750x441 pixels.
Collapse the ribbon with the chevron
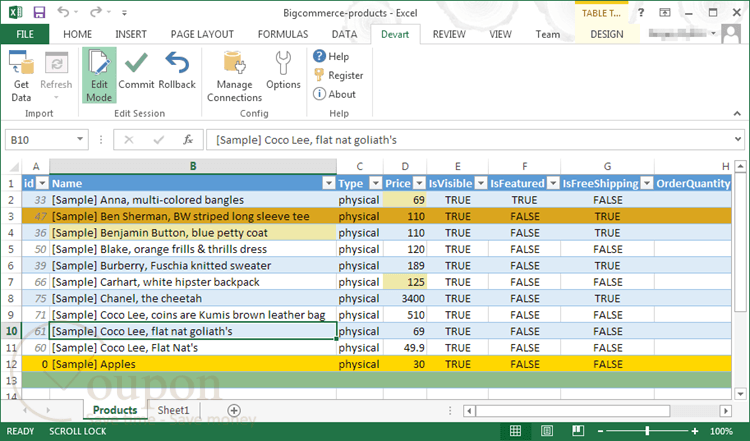(737, 113)
